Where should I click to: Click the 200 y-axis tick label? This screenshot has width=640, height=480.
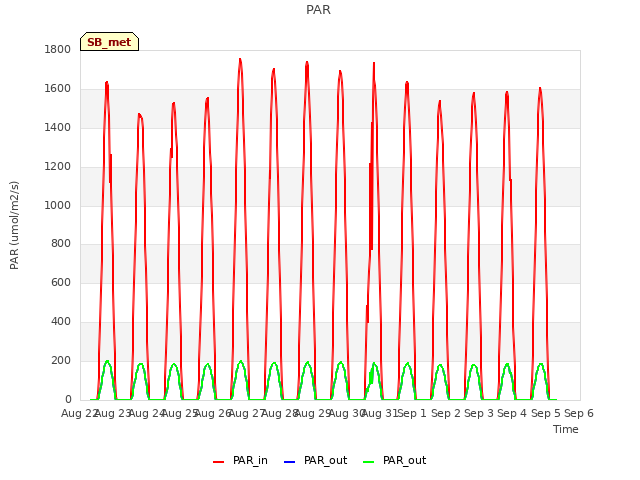[x=61, y=360]
